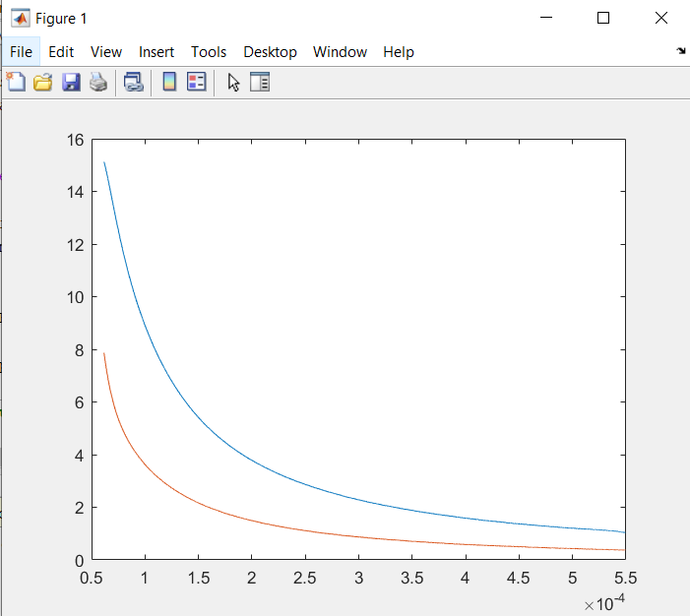This screenshot has width=690, height=616.
Task: Click the x-axis tick label 3.5
Action: point(411,578)
